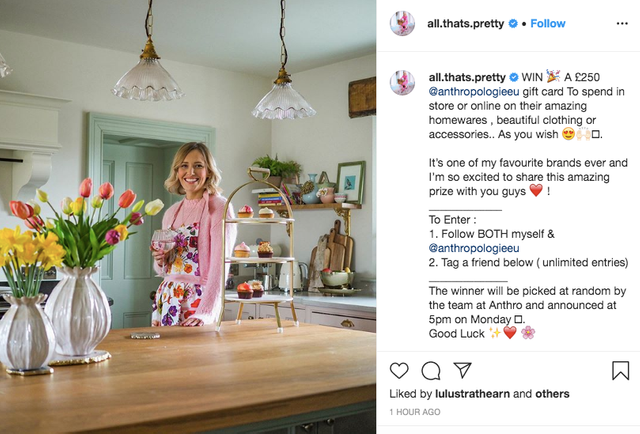The width and height of the screenshot is (640, 434).
Task: Click the verified badge in the header
Action: pos(513,24)
